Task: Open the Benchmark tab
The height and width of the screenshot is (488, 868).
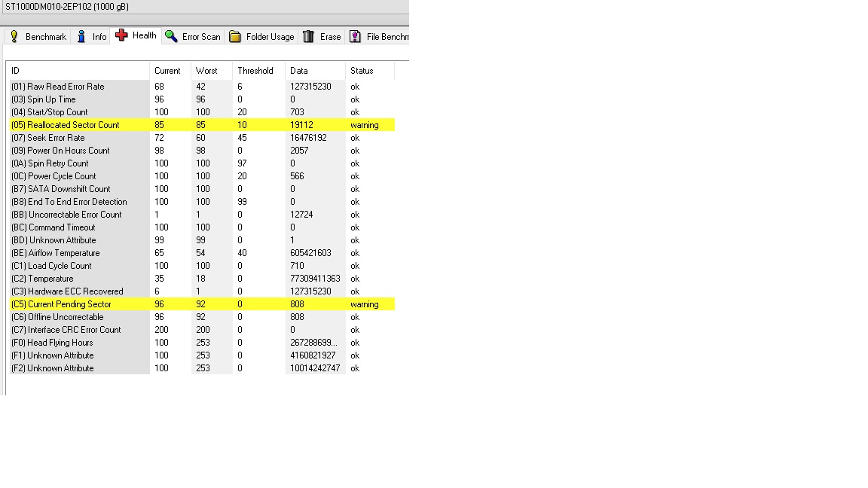Action: coord(38,36)
